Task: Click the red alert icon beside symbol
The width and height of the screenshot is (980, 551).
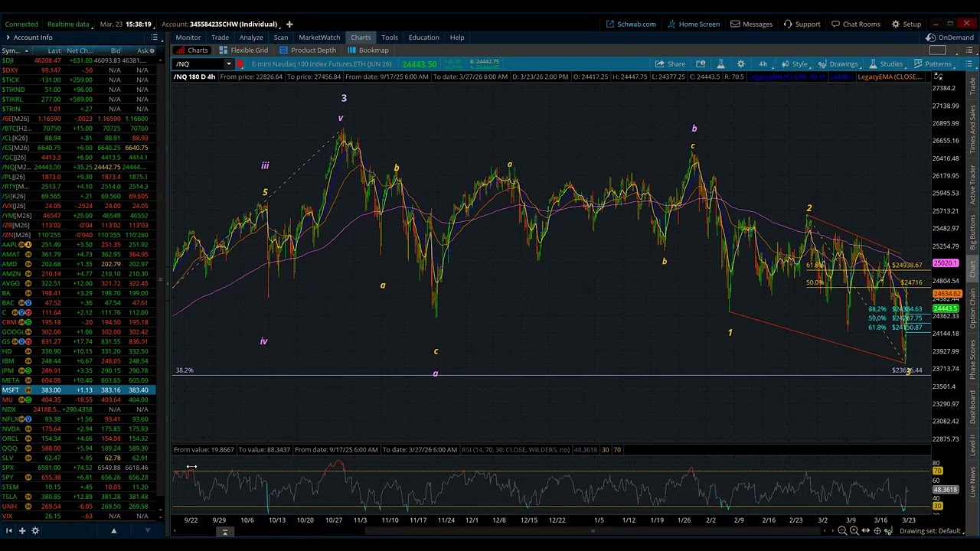Action: 240,64
